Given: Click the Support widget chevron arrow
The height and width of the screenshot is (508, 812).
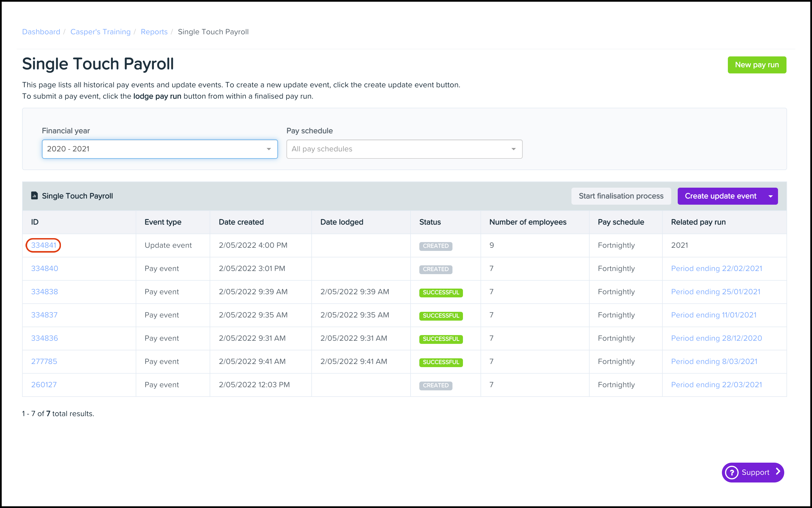Looking at the screenshot, I should (777, 472).
